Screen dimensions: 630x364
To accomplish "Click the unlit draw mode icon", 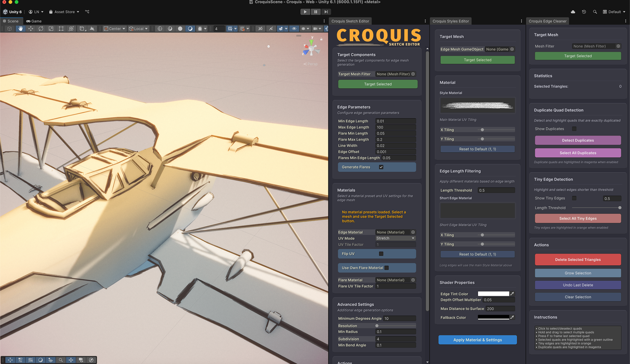I will tap(170, 29).
